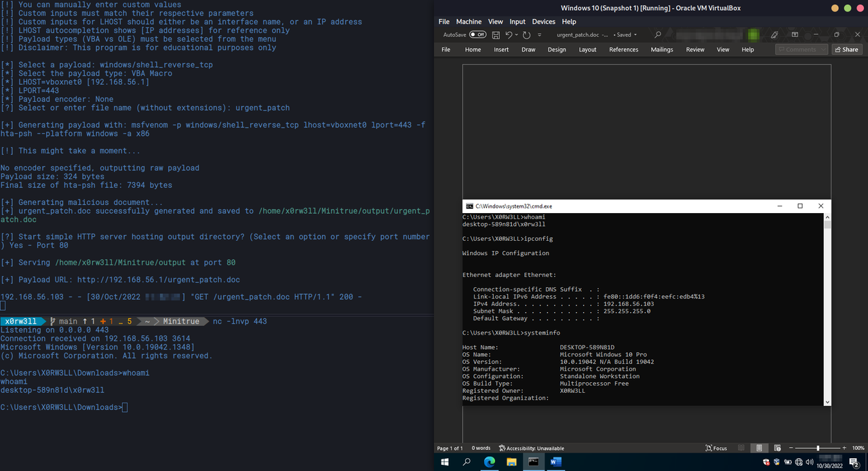Image resolution: width=868 pixels, height=471 pixels.
Task: Switch to the Design ribbon tab
Action: [x=557, y=50]
